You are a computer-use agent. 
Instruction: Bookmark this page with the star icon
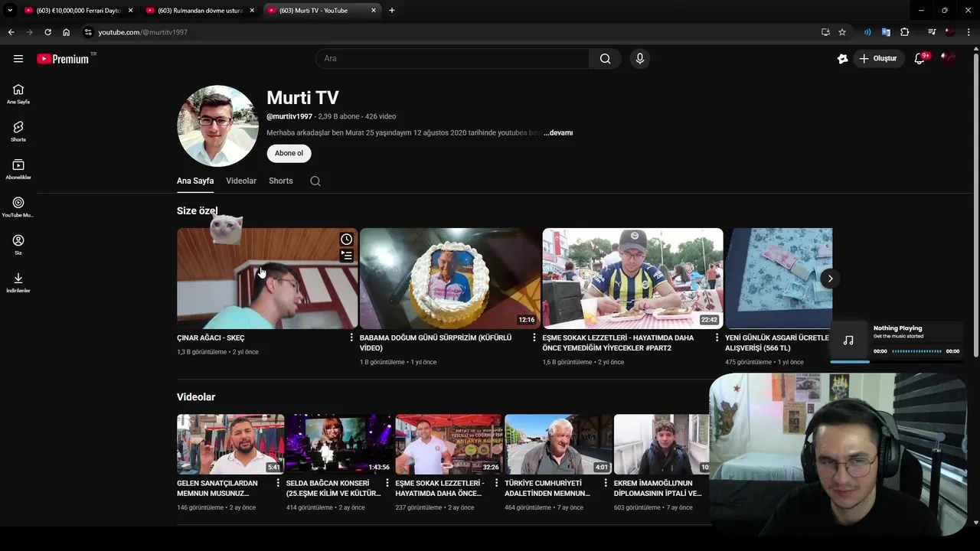(842, 32)
